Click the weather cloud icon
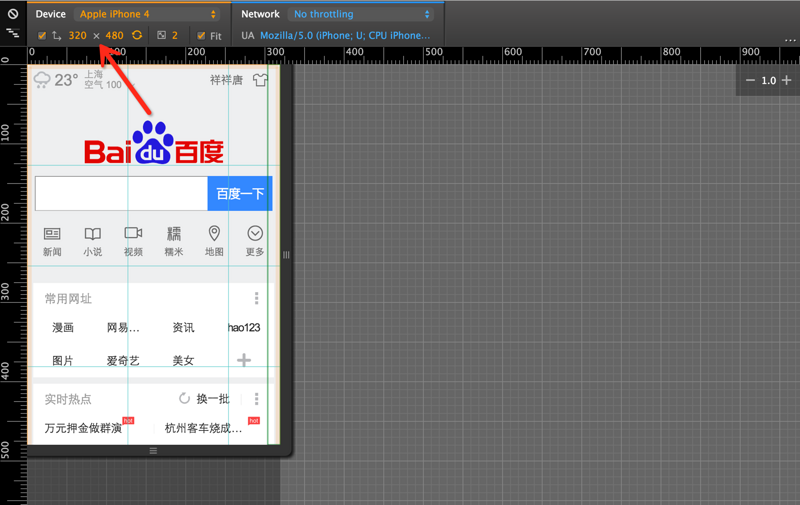 (x=42, y=80)
